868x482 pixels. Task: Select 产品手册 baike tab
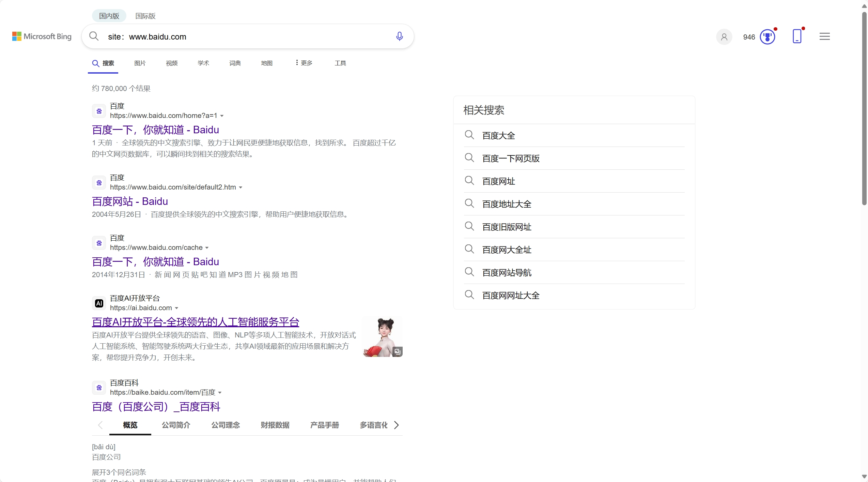point(325,425)
